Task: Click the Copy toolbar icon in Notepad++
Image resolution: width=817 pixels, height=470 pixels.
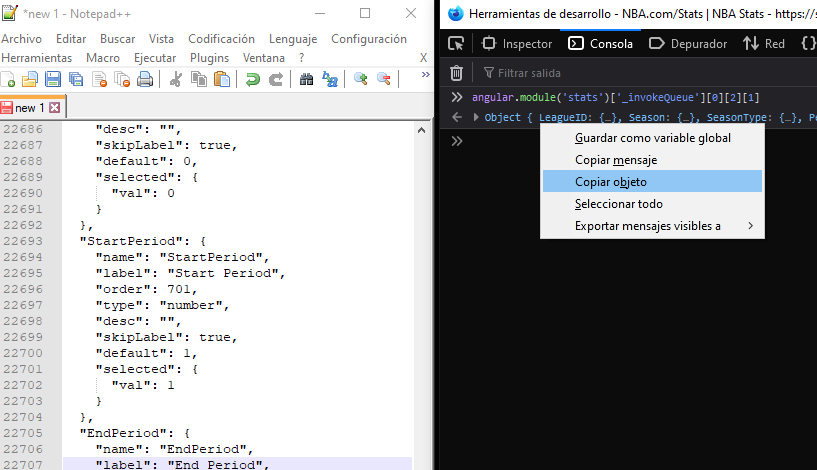Action: coord(199,79)
